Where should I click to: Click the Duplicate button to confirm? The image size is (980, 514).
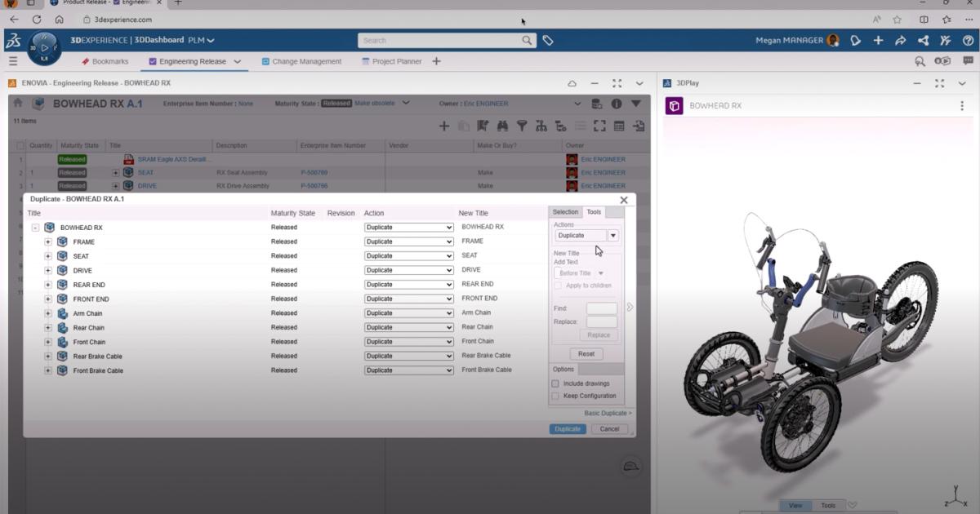pyautogui.click(x=567, y=428)
